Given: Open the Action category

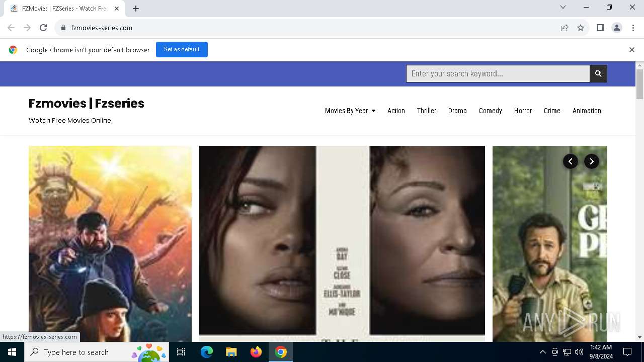Looking at the screenshot, I should coord(396,111).
